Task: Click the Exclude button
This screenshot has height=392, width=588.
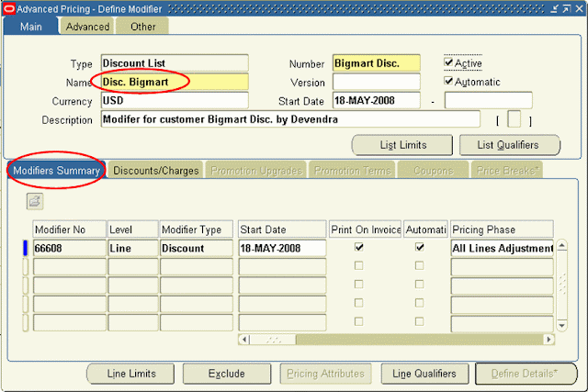Action: pyautogui.click(x=227, y=374)
